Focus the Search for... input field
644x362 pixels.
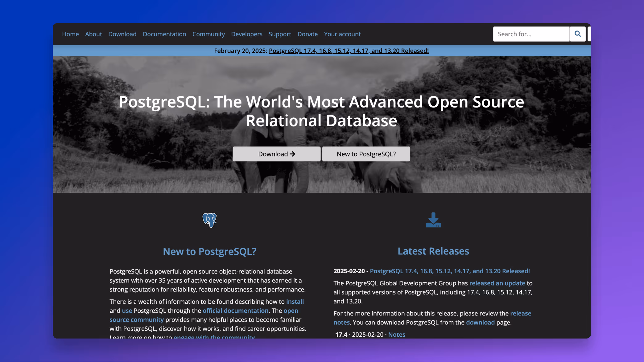point(531,34)
